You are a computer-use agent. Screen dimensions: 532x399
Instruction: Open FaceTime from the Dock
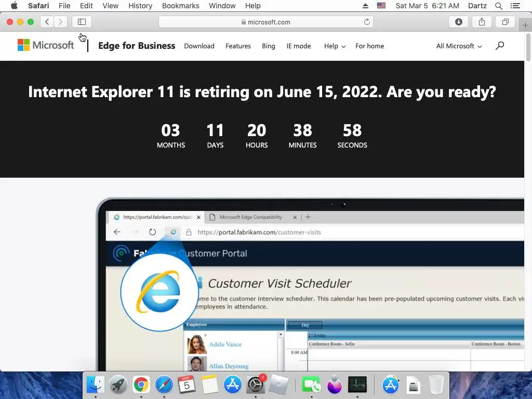pyautogui.click(x=312, y=385)
